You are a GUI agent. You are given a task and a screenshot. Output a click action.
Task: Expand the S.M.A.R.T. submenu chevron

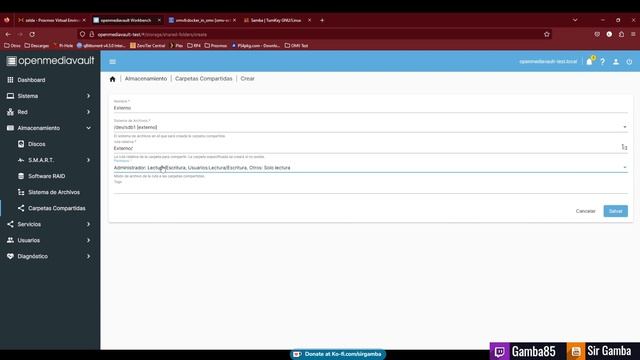[88, 160]
